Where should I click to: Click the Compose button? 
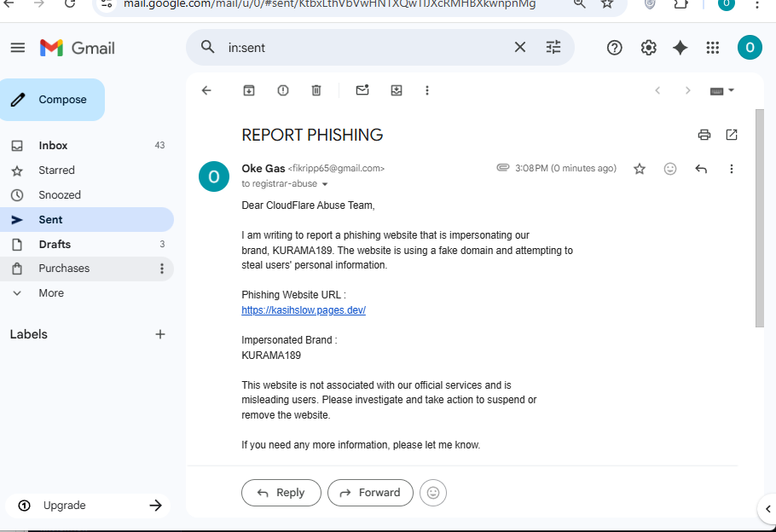click(52, 100)
